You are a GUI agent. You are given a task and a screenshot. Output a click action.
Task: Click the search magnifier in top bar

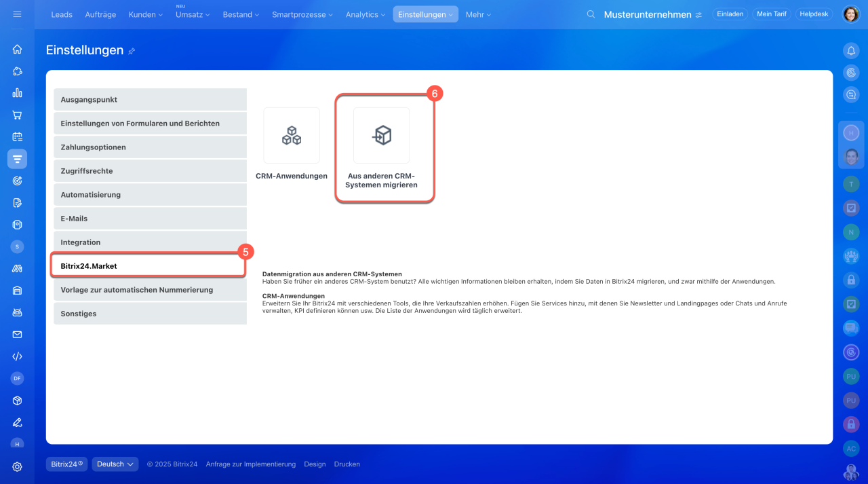tap(591, 14)
